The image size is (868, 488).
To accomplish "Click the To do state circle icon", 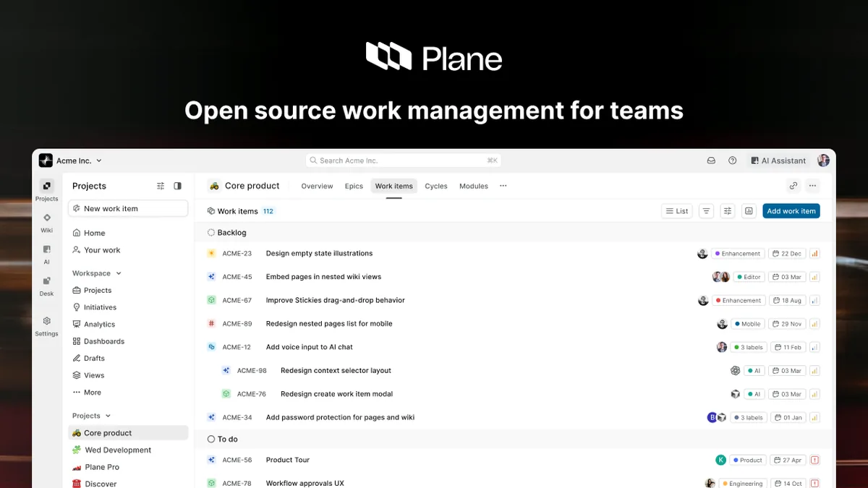I will (211, 439).
